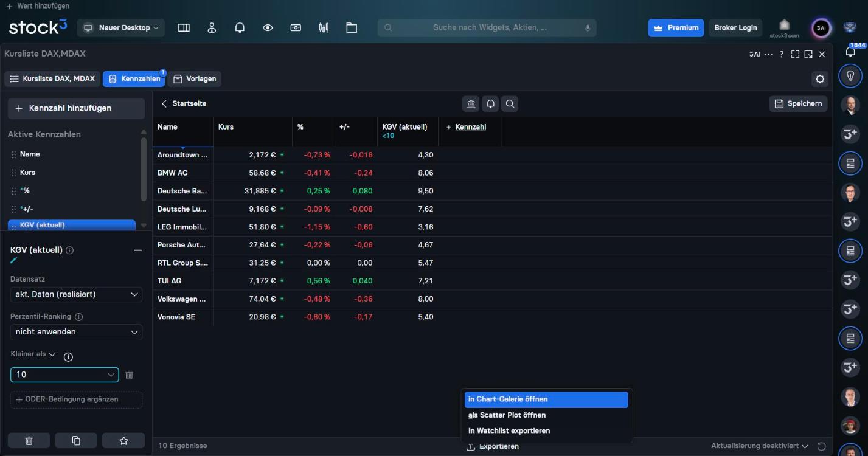Open the candlestick chart icon in top bar
Screen dimensions: 868x456
(x=324, y=27)
